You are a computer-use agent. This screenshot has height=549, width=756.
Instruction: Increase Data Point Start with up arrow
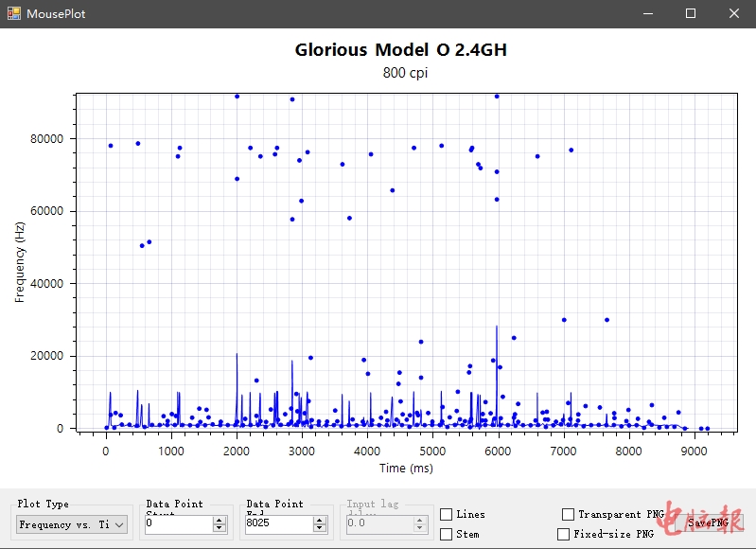coord(220,520)
